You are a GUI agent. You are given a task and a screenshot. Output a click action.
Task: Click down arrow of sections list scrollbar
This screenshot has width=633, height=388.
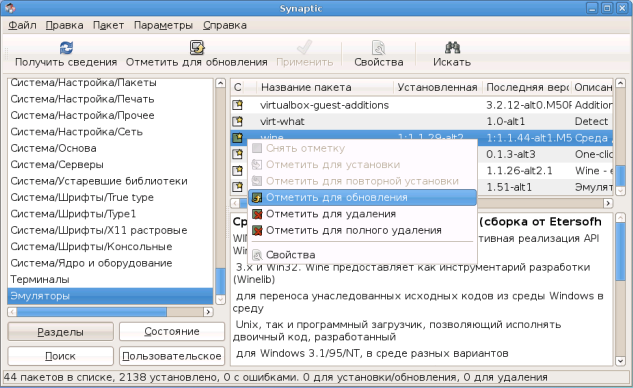tap(220, 299)
